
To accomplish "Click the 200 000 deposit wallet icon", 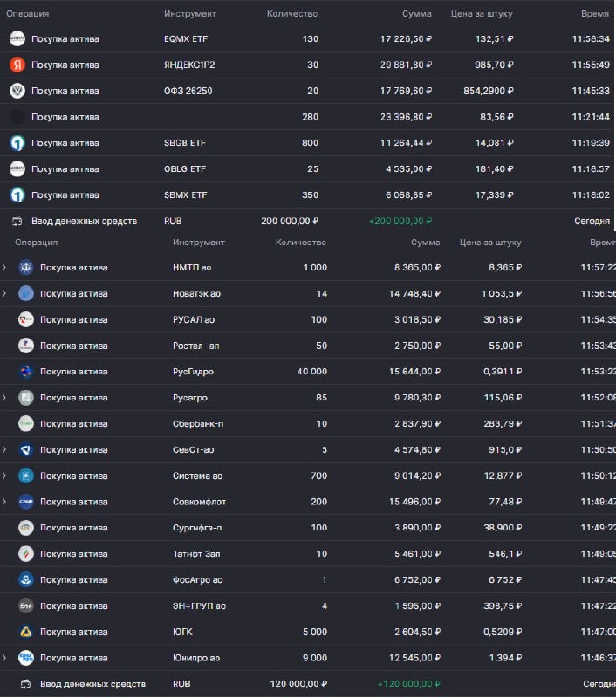I will pos(17,222).
